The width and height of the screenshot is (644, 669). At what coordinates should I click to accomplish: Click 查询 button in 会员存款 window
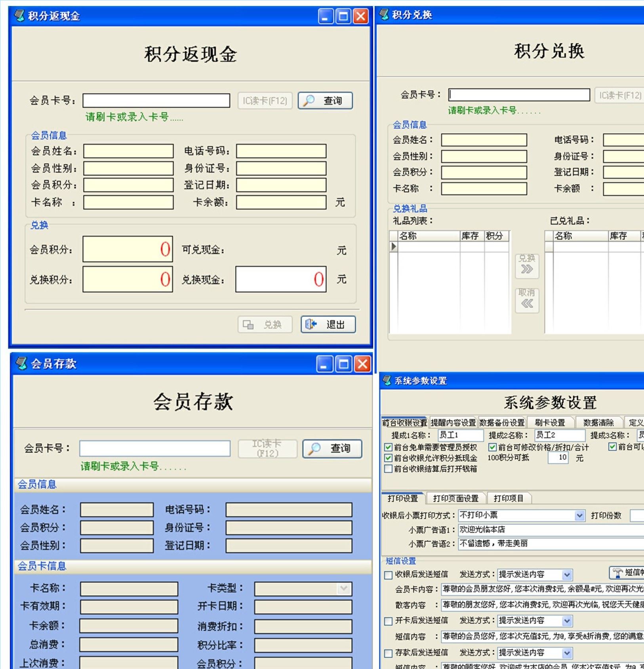pos(332,448)
